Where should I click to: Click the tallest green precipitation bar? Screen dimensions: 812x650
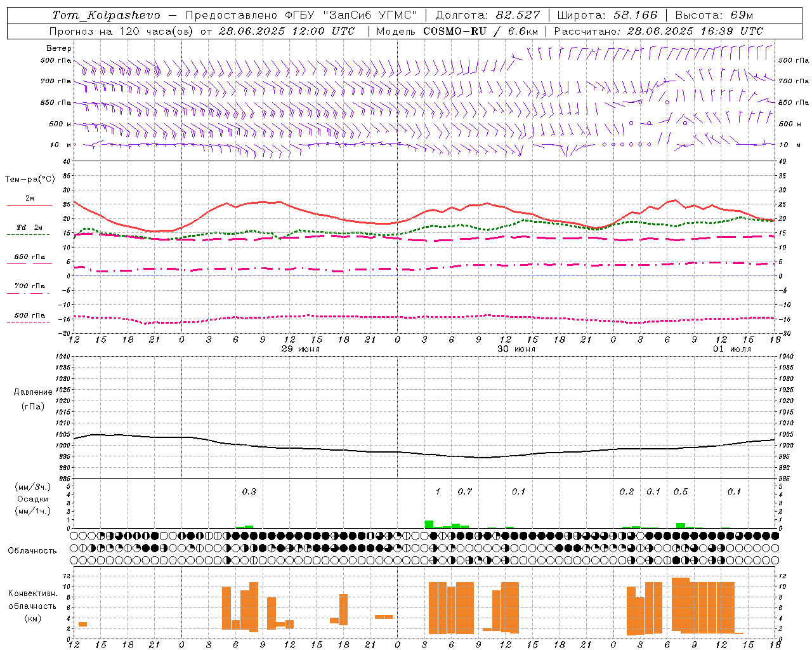point(429,524)
